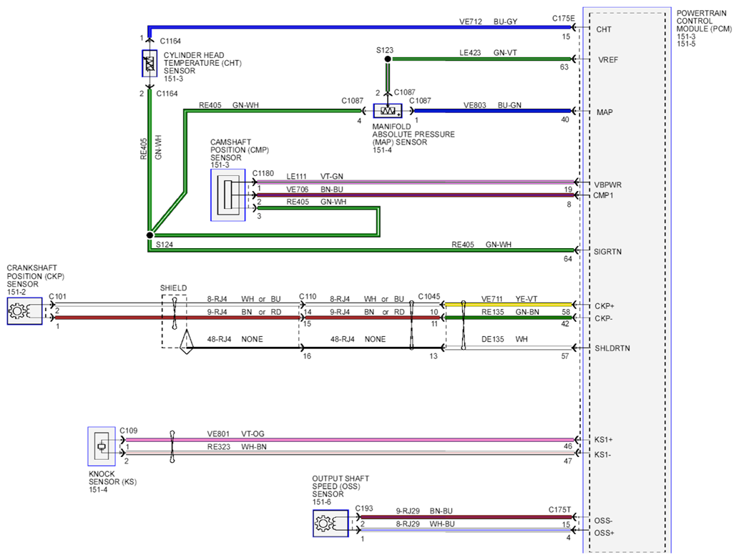Screen dimensions: 739x560
Task: Click the Knock Sensor symbol
Action: pos(102,446)
